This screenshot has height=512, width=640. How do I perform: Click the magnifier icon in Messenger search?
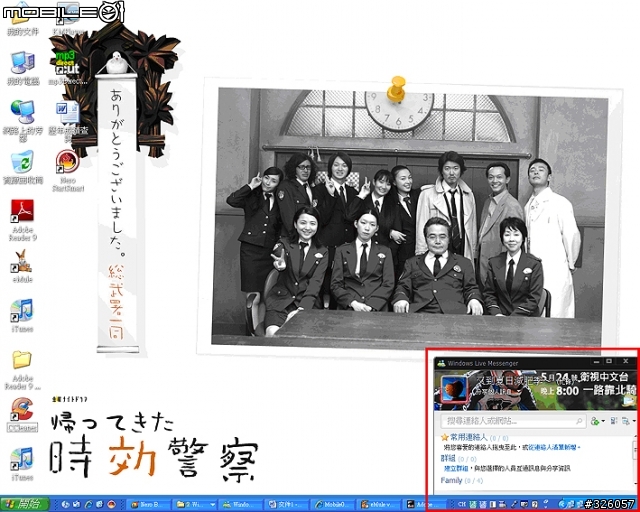(x=579, y=421)
